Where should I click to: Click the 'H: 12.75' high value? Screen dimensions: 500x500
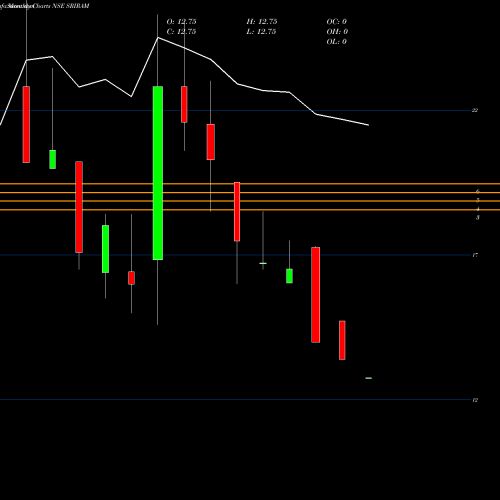tap(262, 22)
